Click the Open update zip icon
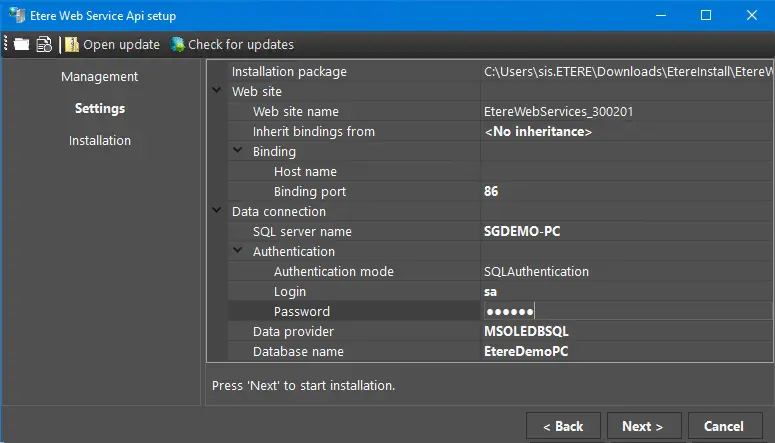 (x=72, y=44)
